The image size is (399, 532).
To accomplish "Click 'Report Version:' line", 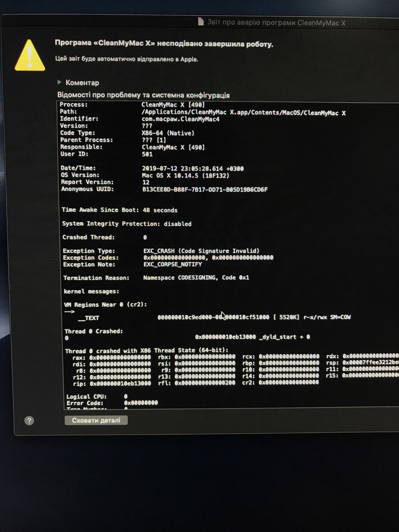I will coord(105,182).
